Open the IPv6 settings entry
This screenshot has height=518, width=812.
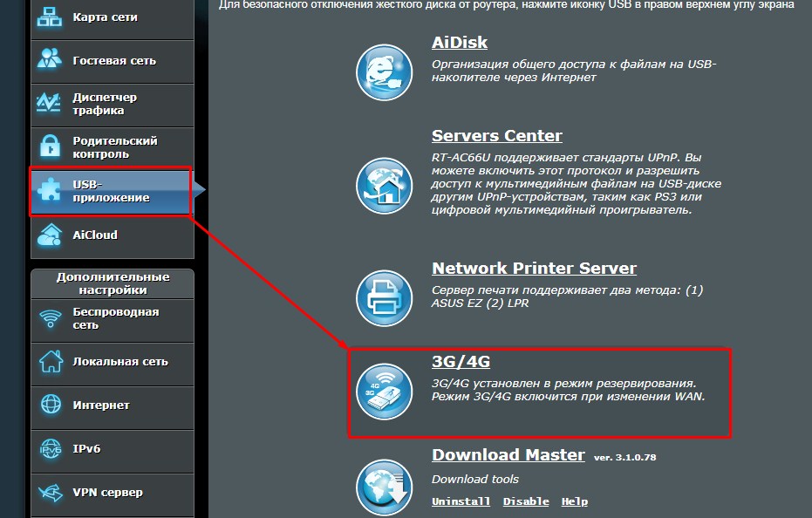113,450
